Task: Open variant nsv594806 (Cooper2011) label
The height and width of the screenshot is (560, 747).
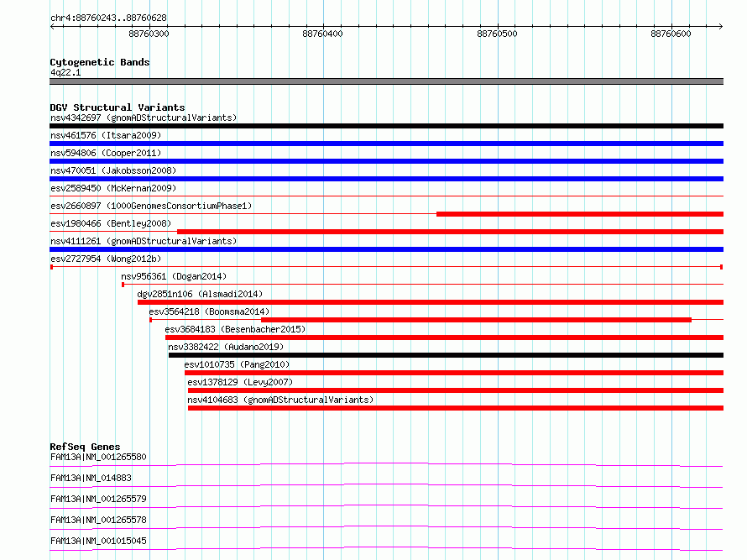Action: pos(106,153)
